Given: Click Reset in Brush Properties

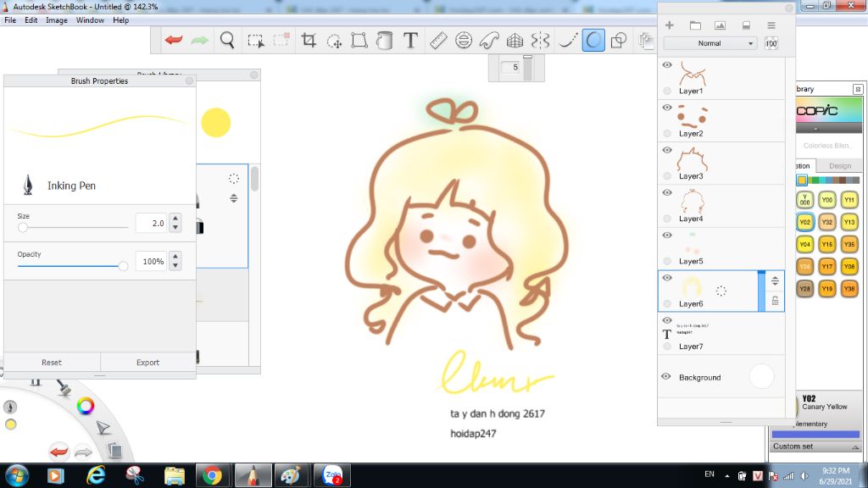Looking at the screenshot, I should 52,363.
